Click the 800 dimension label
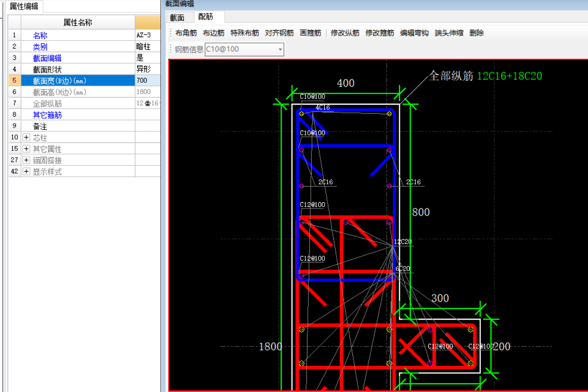This screenshot has height=392, width=588. click(421, 212)
